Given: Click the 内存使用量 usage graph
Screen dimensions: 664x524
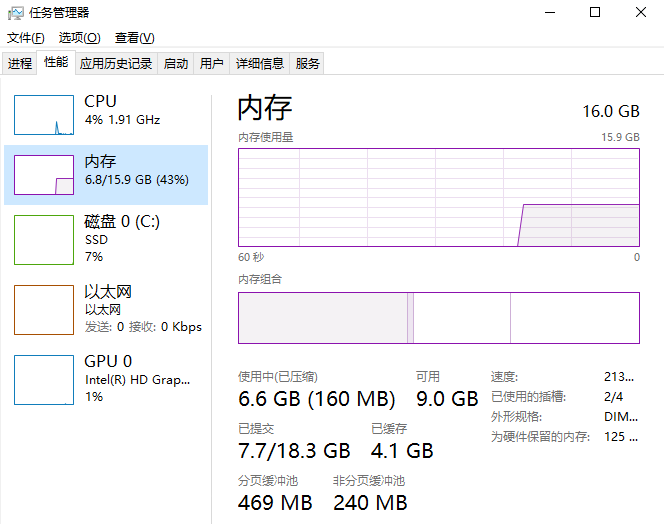Looking at the screenshot, I should 438,196.
